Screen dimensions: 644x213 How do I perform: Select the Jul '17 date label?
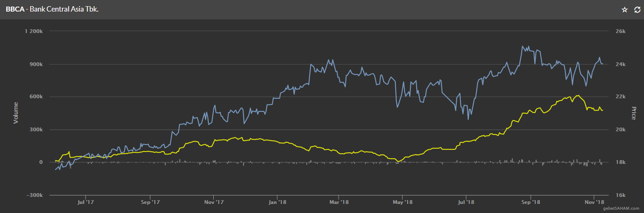click(84, 202)
